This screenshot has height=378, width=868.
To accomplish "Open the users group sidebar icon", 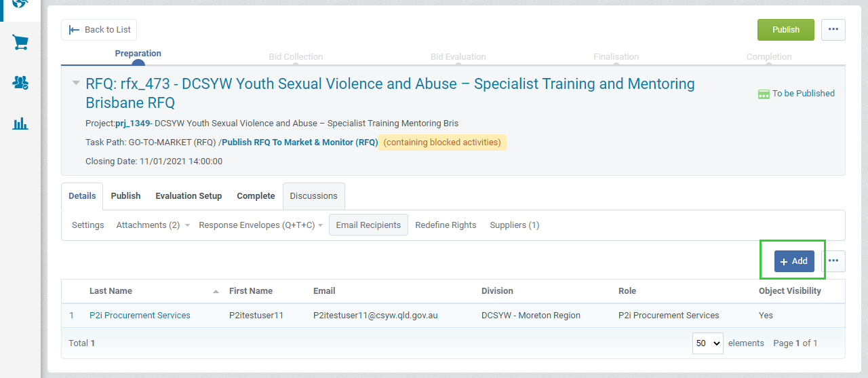I will pyautogui.click(x=20, y=83).
